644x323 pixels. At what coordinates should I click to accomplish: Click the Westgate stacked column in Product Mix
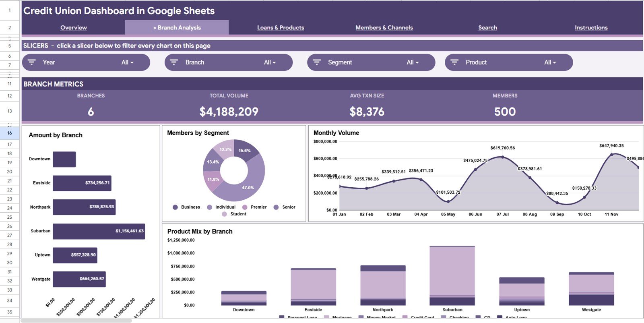[591, 289]
